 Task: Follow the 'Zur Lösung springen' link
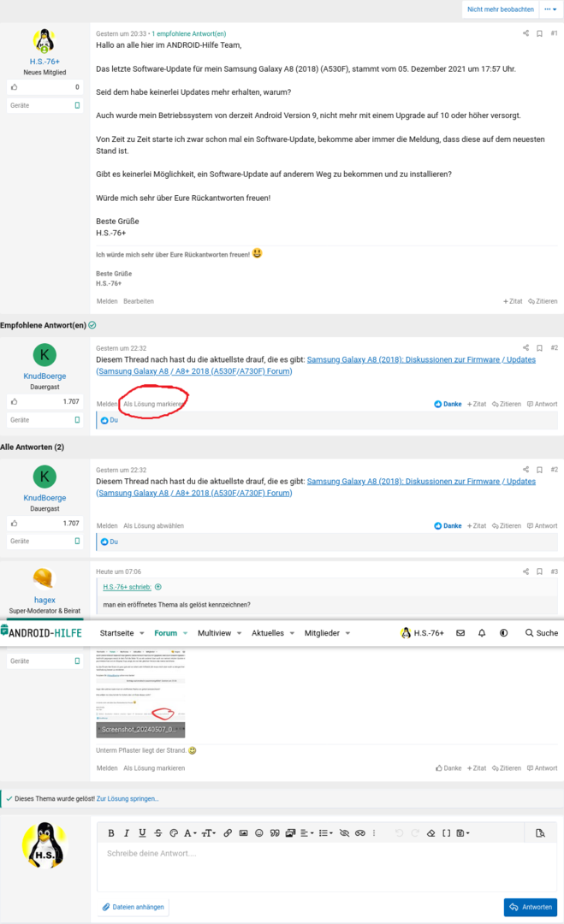pos(128,798)
